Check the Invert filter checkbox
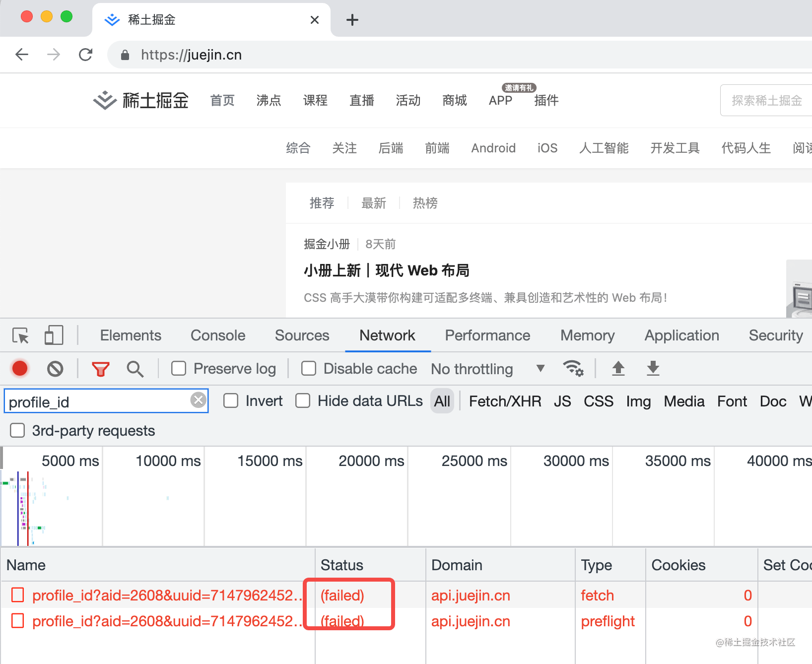This screenshot has height=664, width=812. click(x=231, y=401)
